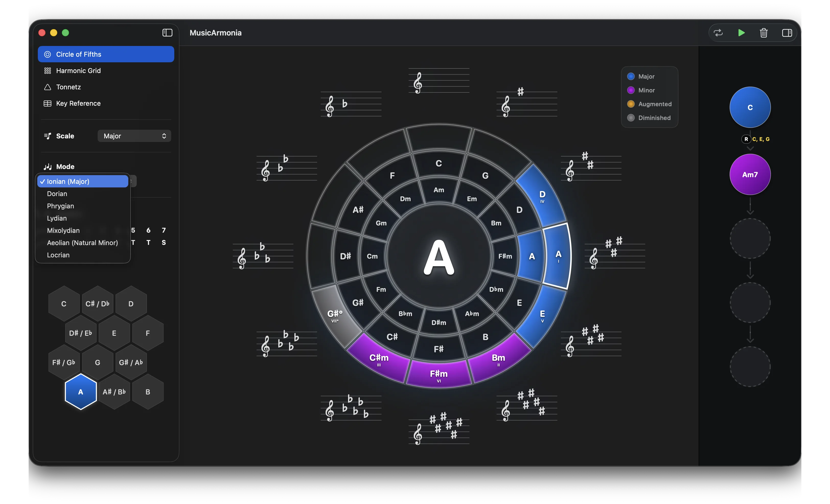The width and height of the screenshot is (830, 504).
Task: Click the Minor purple legend swatch
Action: click(x=631, y=90)
